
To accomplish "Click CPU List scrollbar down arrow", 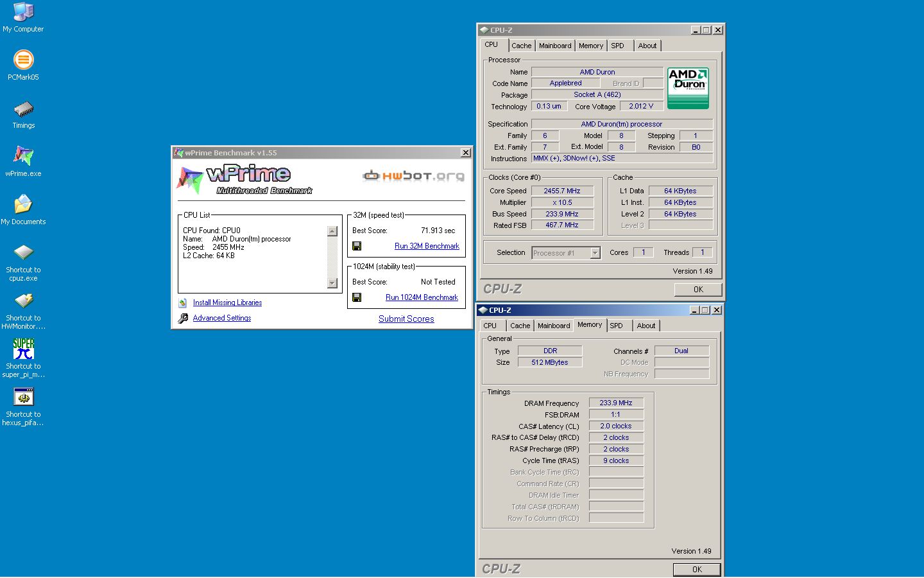I will pos(332,283).
